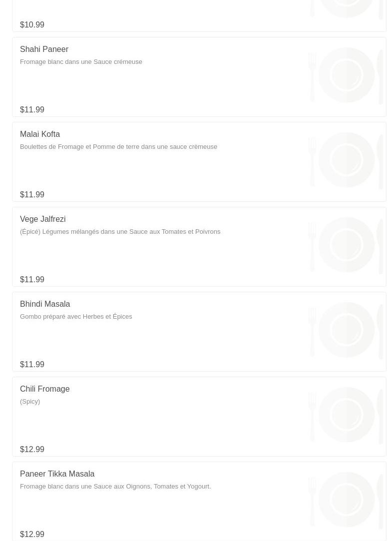Click the $10.99 price at the top
The width and height of the screenshot is (392, 541).
(32, 24)
